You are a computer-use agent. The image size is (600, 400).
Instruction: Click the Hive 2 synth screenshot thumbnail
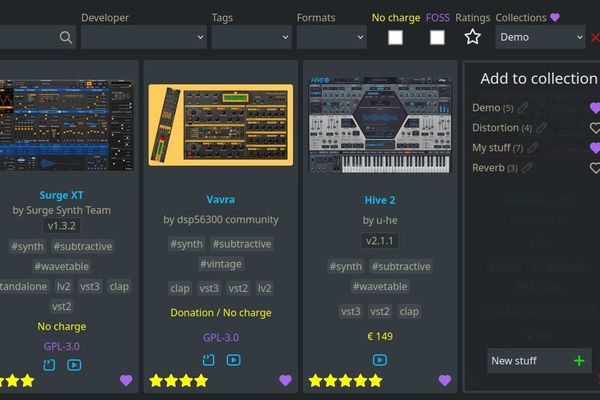click(x=380, y=125)
